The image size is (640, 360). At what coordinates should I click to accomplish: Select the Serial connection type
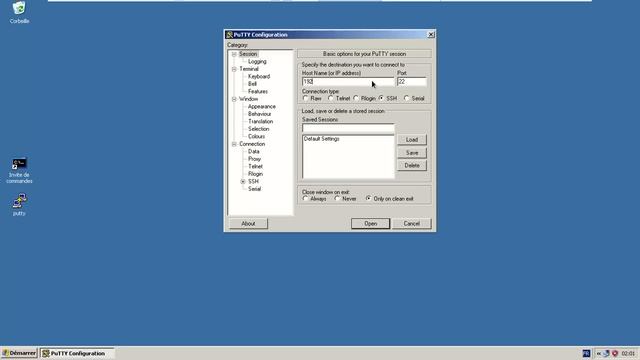click(407, 98)
